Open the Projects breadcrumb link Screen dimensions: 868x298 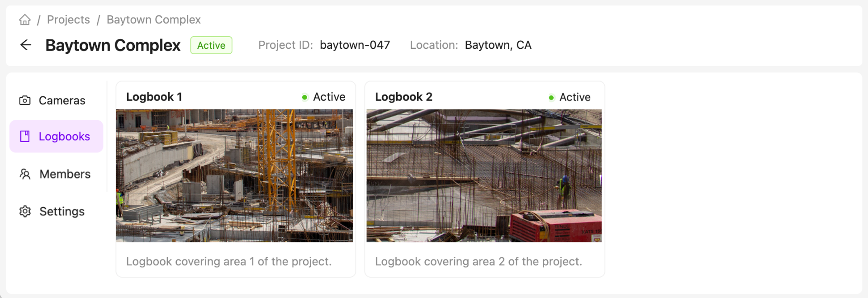(x=68, y=19)
